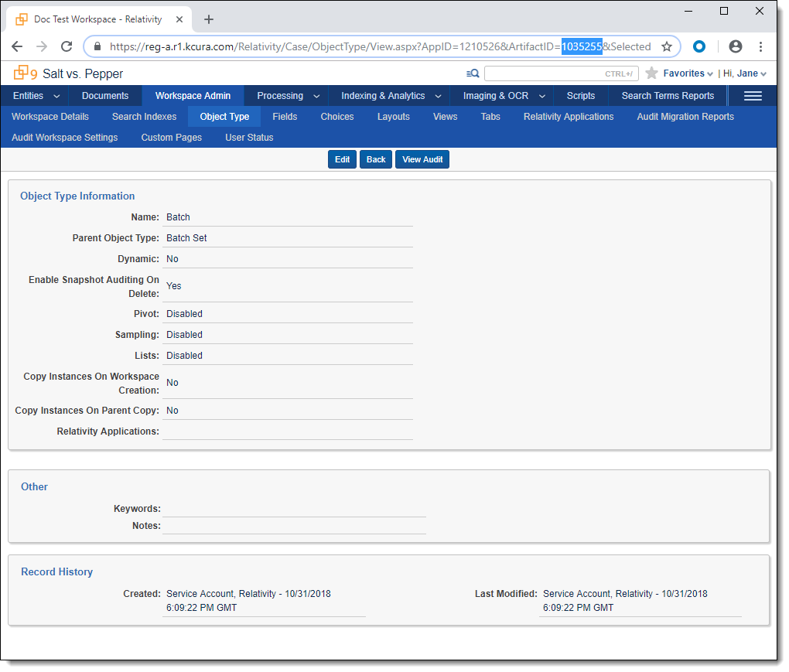Open the Tabs subtab
The height and width of the screenshot is (672, 789).
click(x=490, y=117)
